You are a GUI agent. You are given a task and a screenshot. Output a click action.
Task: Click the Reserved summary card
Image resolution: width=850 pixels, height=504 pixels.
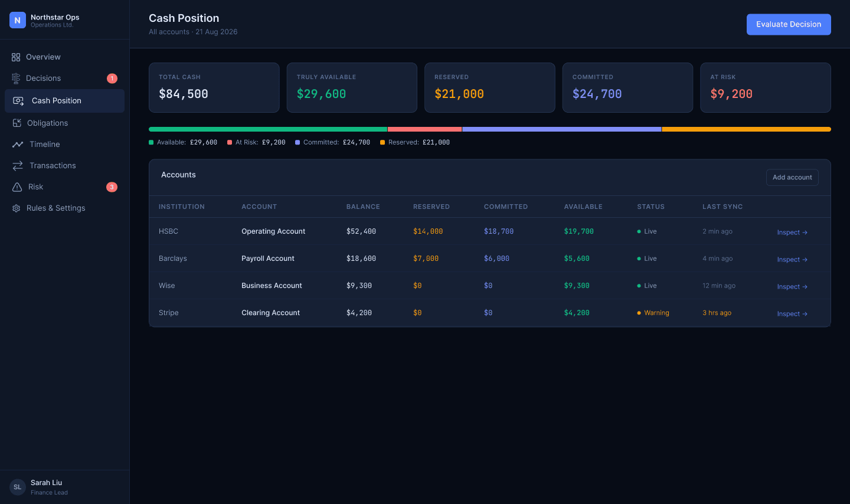[490, 88]
